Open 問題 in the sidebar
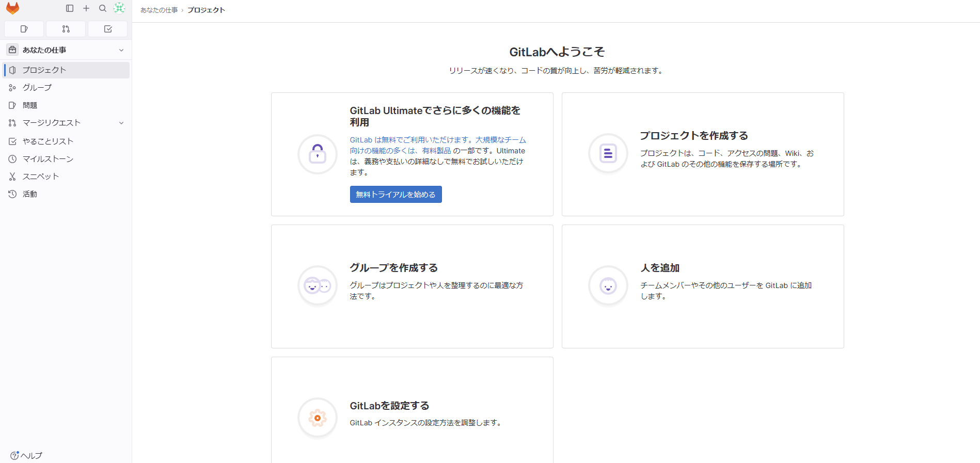This screenshot has height=463, width=980. pyautogui.click(x=66, y=105)
